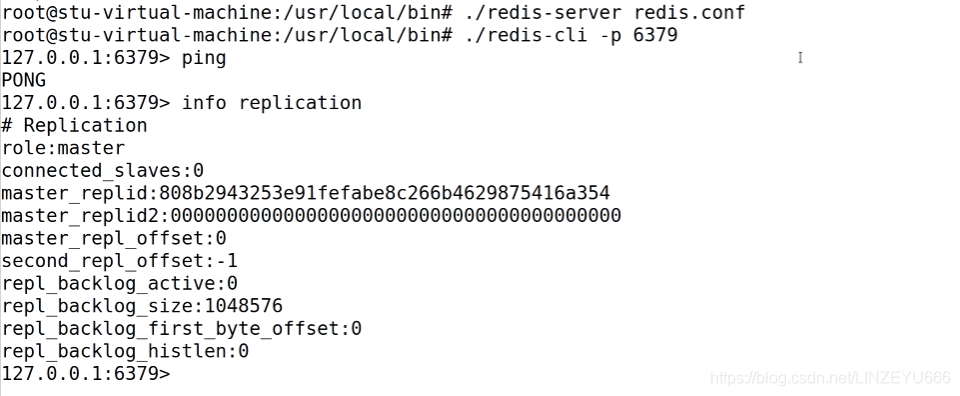Click the repl_backlog_first_byte_offset:0 line
This screenshot has height=396, width=960.
[182, 329]
